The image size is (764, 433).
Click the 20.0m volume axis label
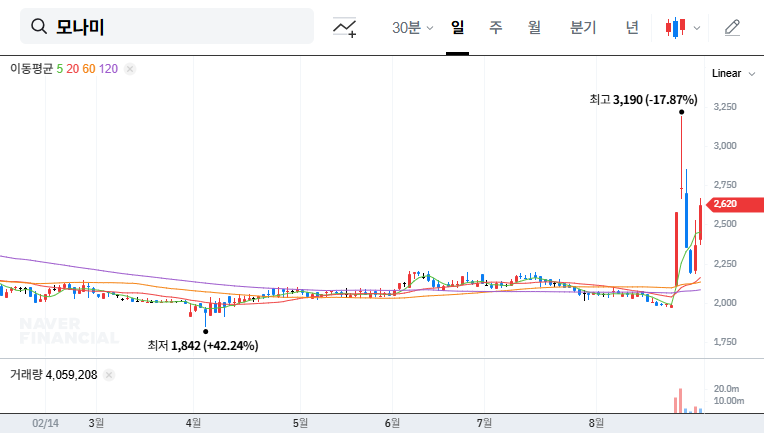point(726,389)
